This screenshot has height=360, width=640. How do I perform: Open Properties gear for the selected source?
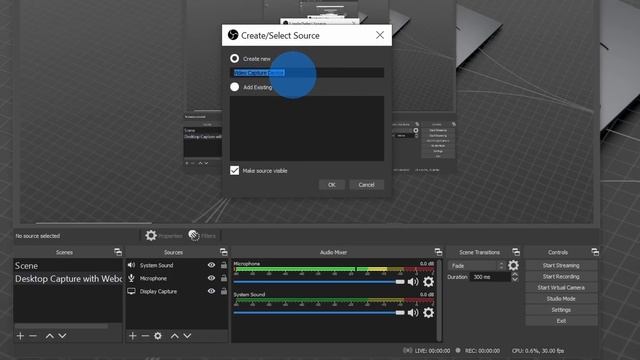(151, 236)
